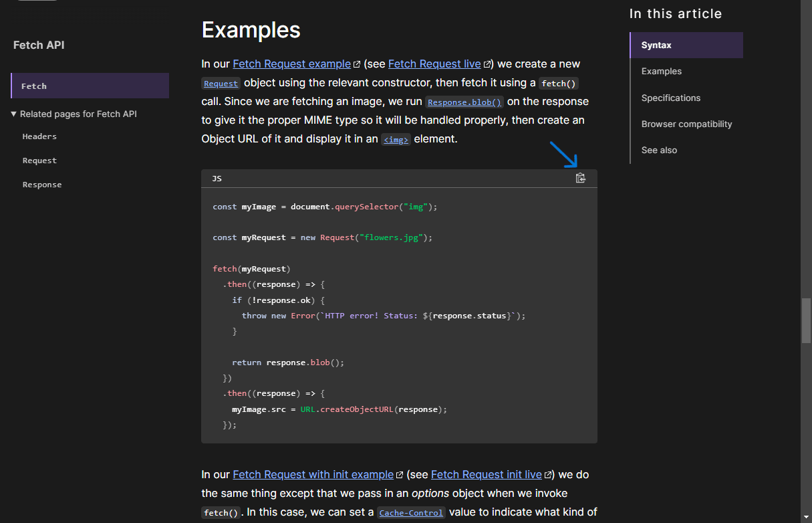Select Fetch in the left sidebar
The height and width of the screenshot is (523, 812).
90,86
